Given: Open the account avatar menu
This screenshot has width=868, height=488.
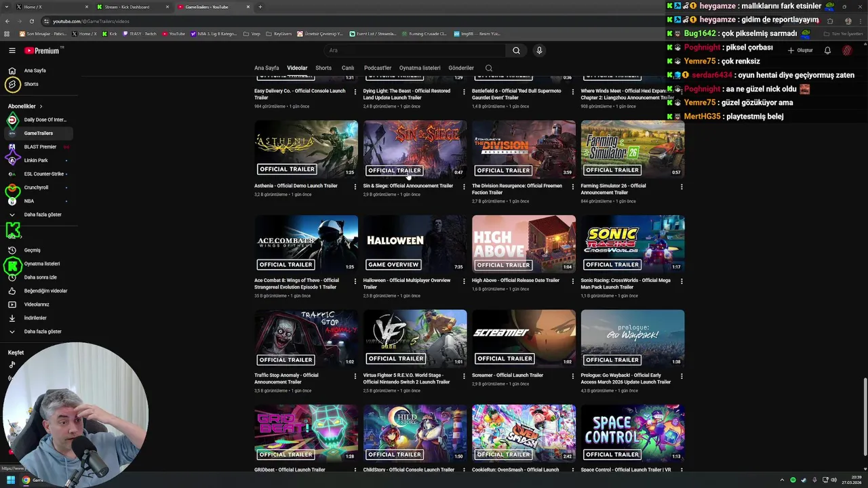Looking at the screenshot, I should click(x=847, y=50).
